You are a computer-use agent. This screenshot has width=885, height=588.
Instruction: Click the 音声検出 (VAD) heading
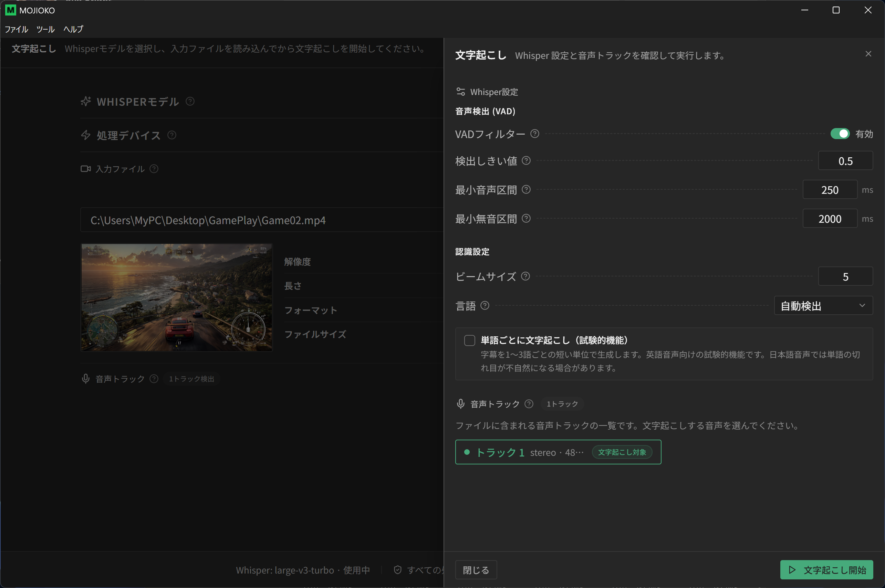(x=485, y=112)
